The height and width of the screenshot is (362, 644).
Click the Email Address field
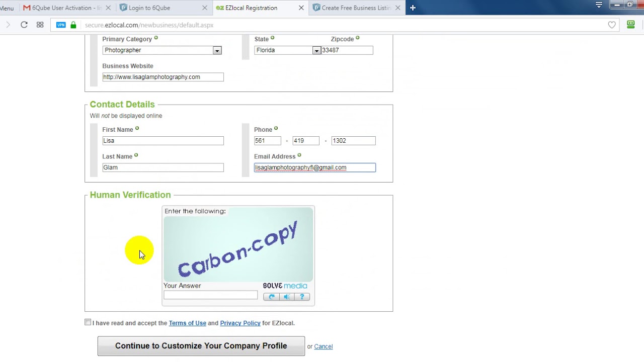coord(315,167)
